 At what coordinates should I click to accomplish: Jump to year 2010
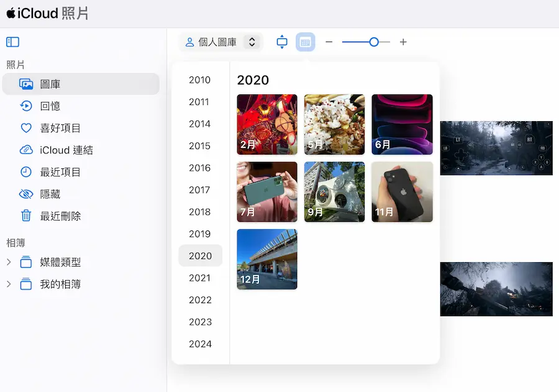pos(200,80)
